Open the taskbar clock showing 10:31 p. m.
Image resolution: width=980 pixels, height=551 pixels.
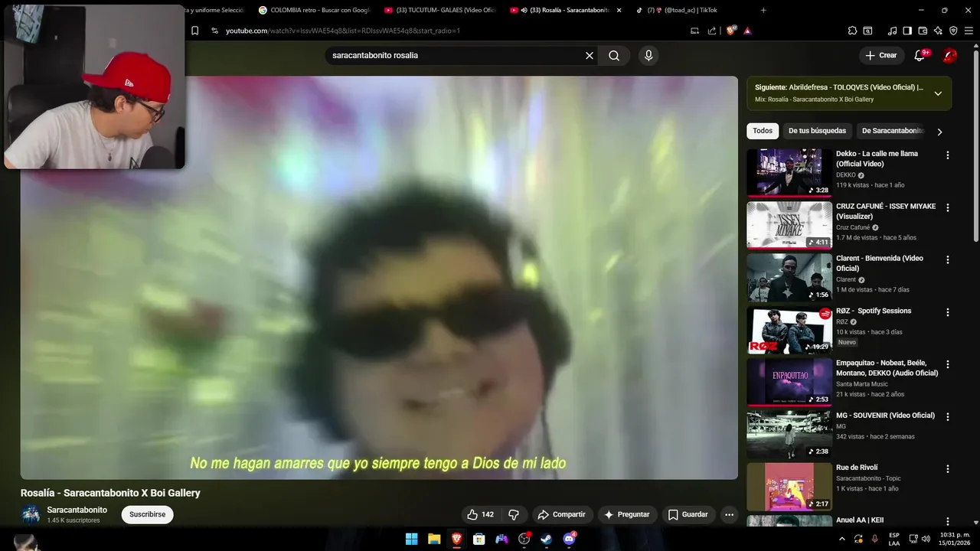click(954, 539)
